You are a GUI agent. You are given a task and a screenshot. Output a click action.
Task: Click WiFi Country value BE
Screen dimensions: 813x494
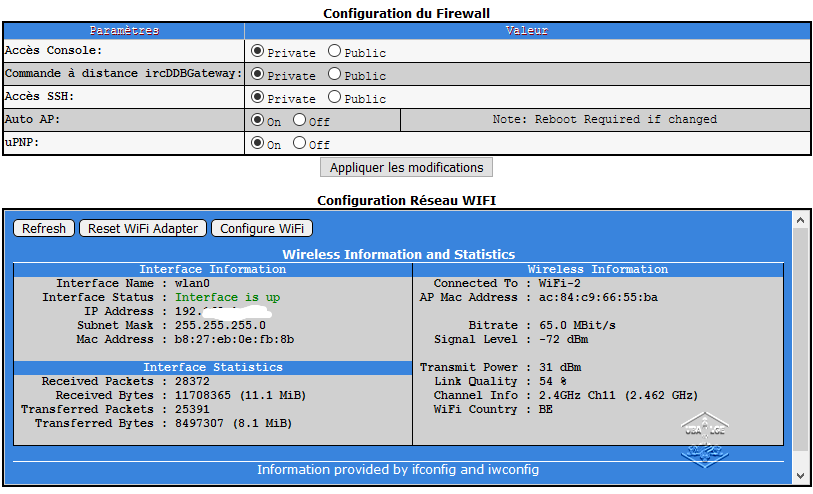545,410
